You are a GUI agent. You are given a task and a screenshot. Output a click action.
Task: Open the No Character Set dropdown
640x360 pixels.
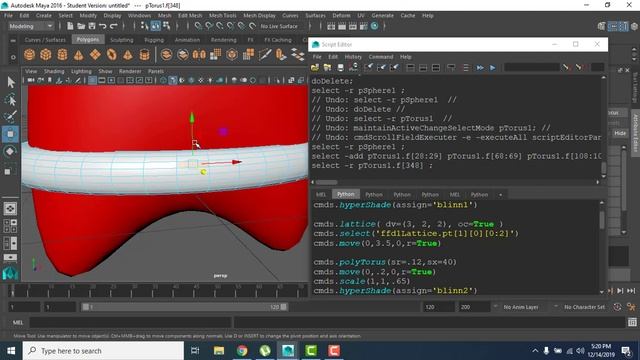583,307
